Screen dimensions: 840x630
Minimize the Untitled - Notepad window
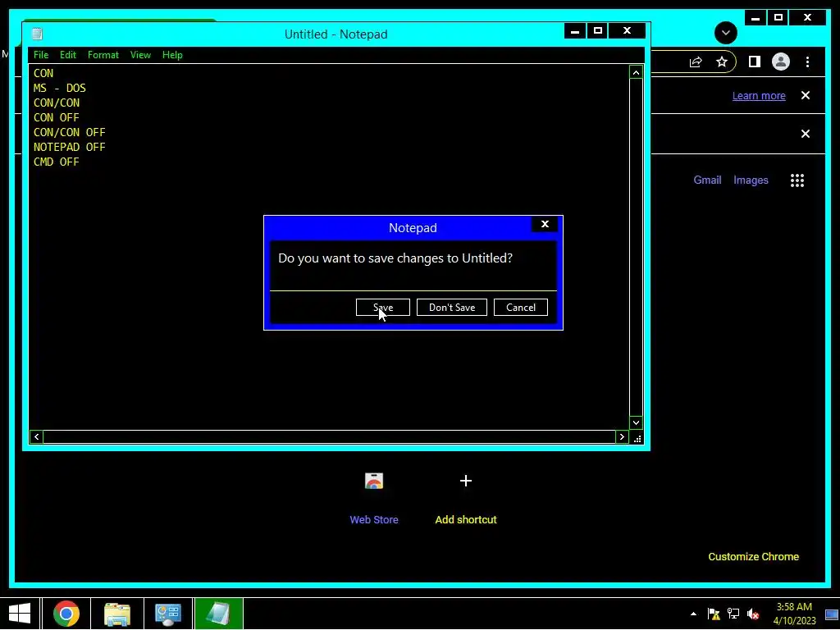[575, 31]
